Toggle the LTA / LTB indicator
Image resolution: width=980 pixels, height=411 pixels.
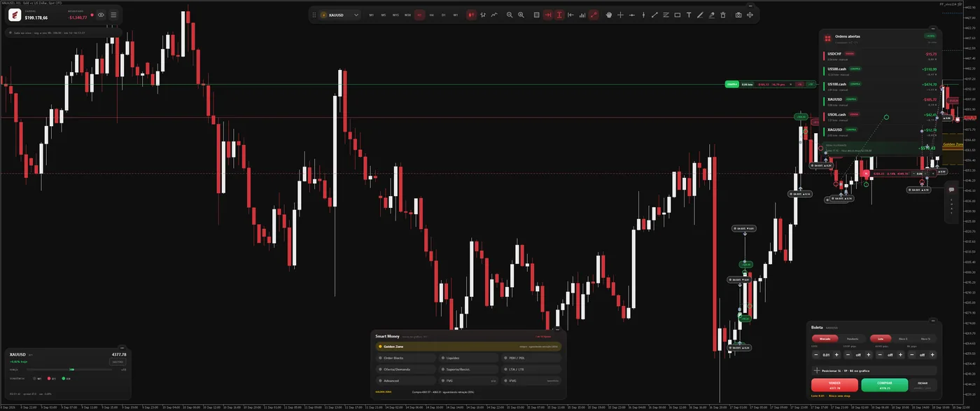pos(531,369)
